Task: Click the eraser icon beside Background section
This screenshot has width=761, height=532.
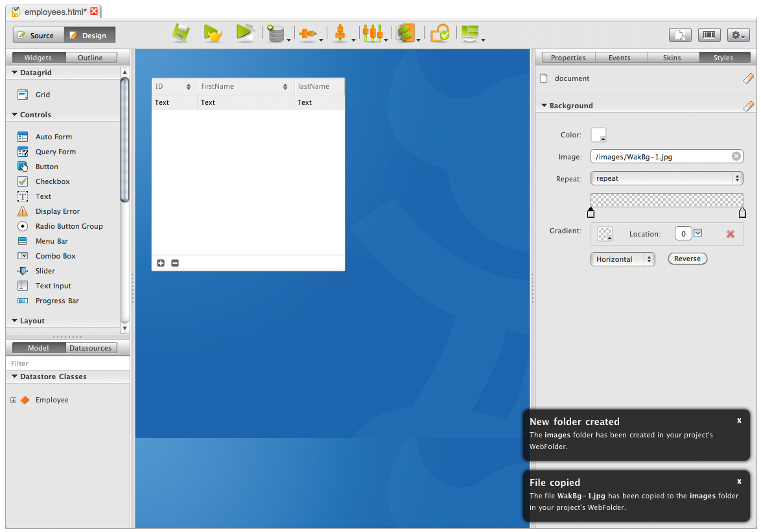Action: [748, 106]
